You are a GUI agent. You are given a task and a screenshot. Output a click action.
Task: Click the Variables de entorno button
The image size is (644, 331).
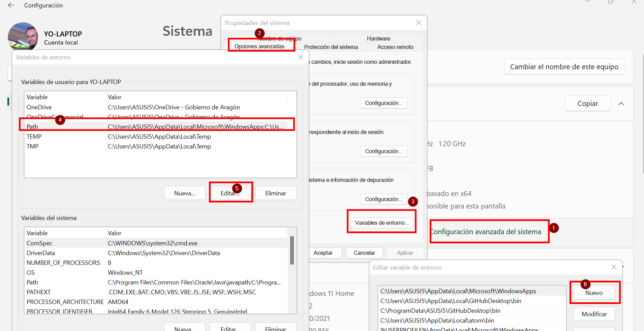pos(382,223)
